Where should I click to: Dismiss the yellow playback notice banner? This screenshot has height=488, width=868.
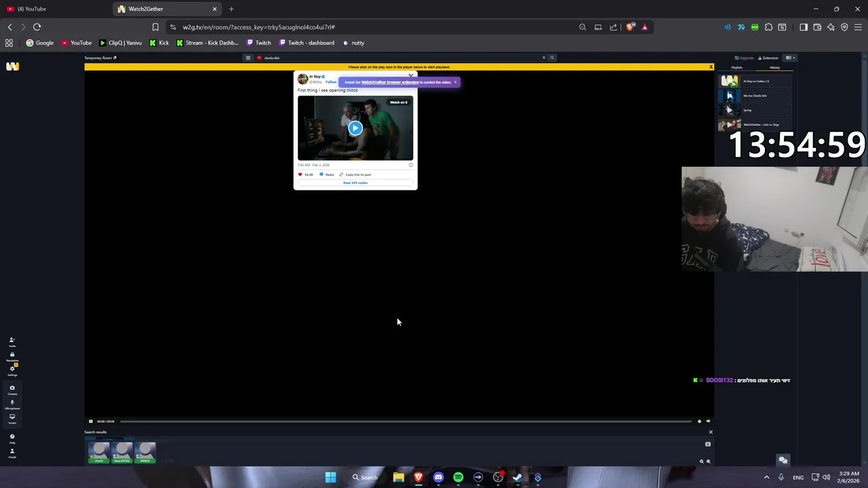pos(711,67)
